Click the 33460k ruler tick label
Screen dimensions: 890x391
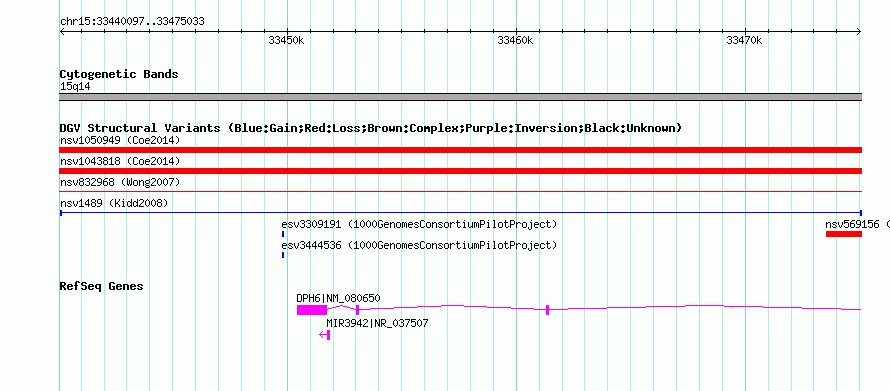[x=515, y=40]
